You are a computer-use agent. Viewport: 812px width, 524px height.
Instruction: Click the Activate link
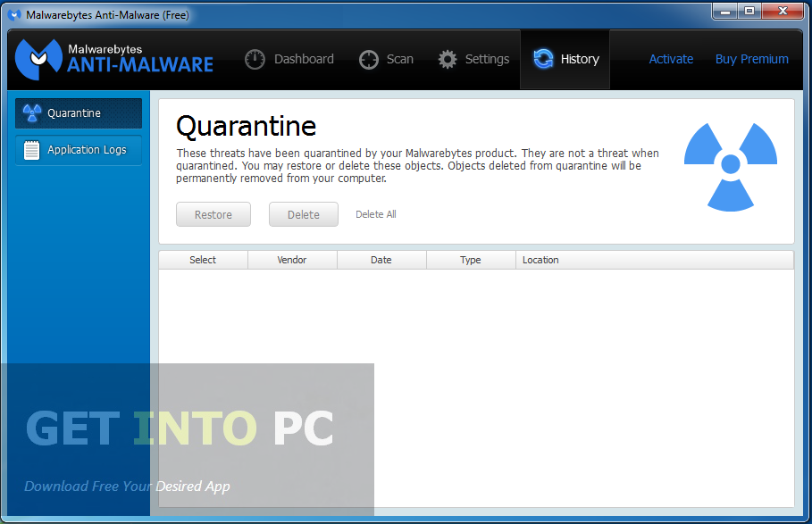point(671,59)
